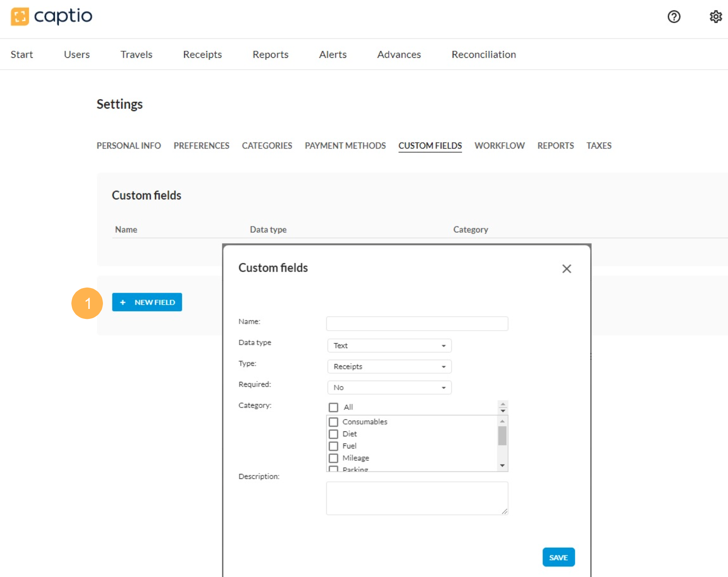Click the Save button
The image size is (728, 577).
point(559,557)
